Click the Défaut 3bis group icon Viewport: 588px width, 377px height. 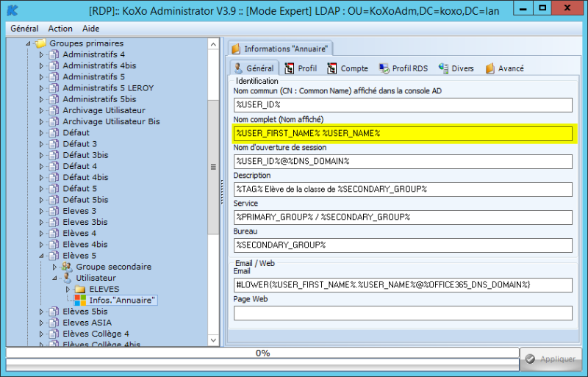click(54, 155)
